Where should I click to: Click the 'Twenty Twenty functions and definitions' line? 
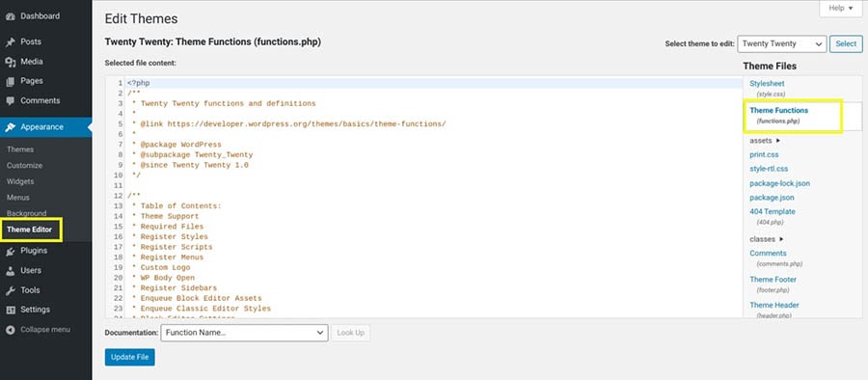(224, 103)
